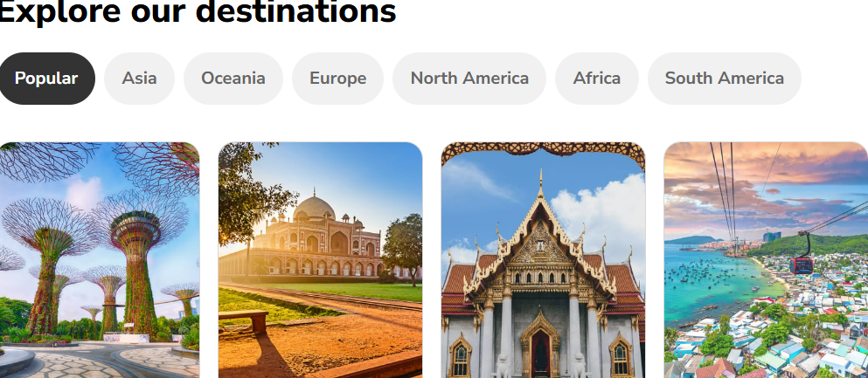Switch to the Asia tab
The height and width of the screenshot is (378, 868).
pyautogui.click(x=139, y=79)
